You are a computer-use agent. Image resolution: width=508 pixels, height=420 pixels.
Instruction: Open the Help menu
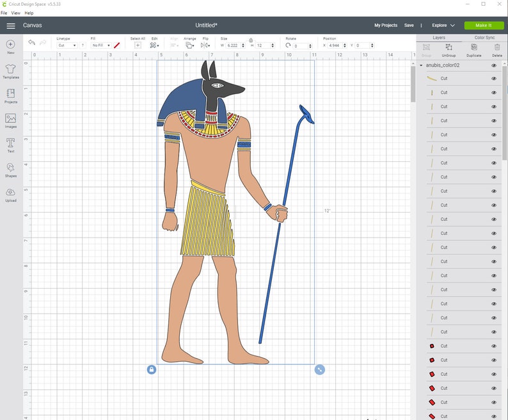point(29,13)
